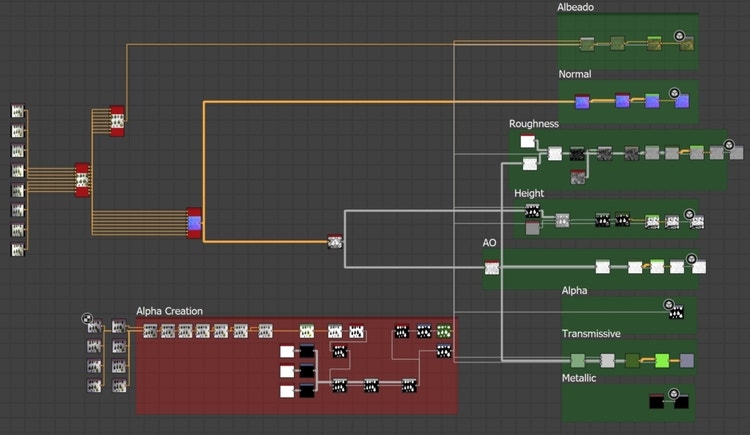Click the Alpha Creation frame title
Screen dimensions: 750x435
169,311
